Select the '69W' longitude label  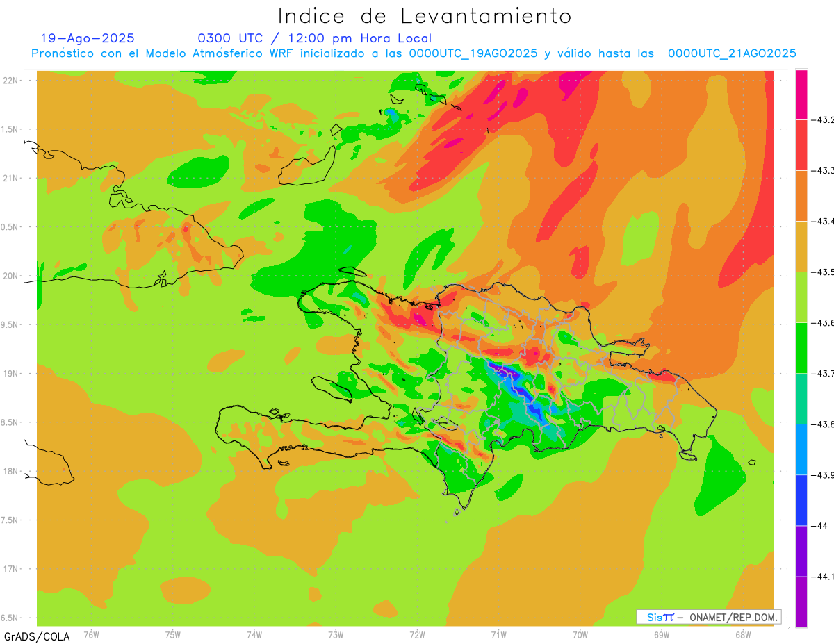[x=662, y=634]
